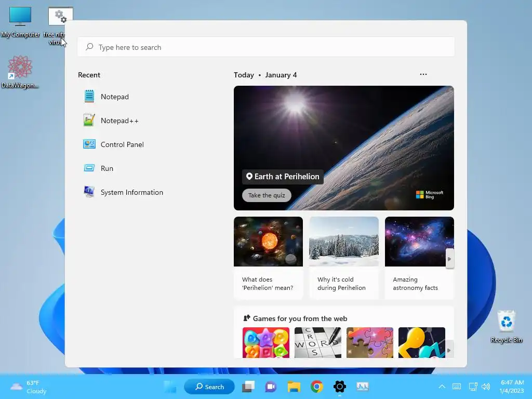The height and width of the screenshot is (399, 532).
Task: Click the Recent section heading
Action: coord(89,75)
